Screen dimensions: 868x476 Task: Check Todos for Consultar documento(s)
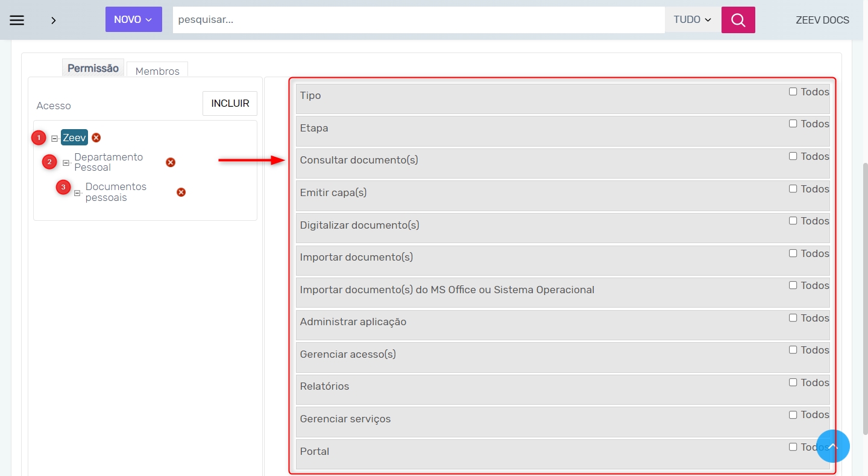[x=793, y=156]
